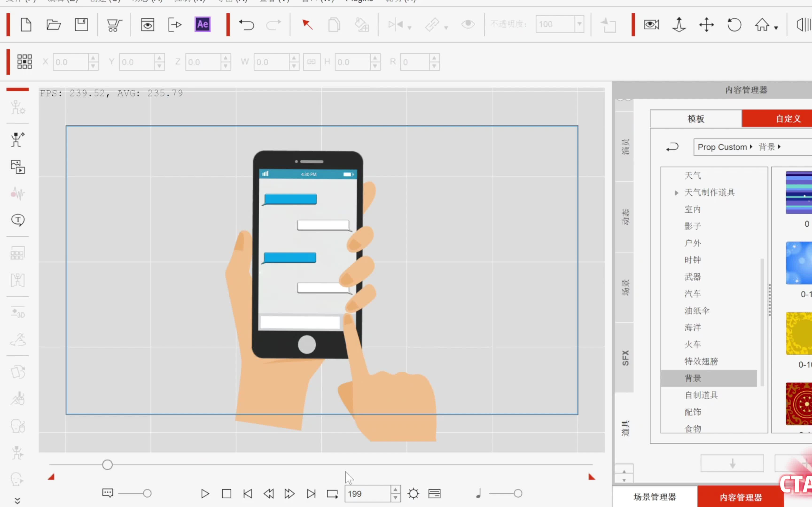Viewport: 812px width, 507px height.
Task: Open the opacity value dropdown arrow
Action: point(579,24)
